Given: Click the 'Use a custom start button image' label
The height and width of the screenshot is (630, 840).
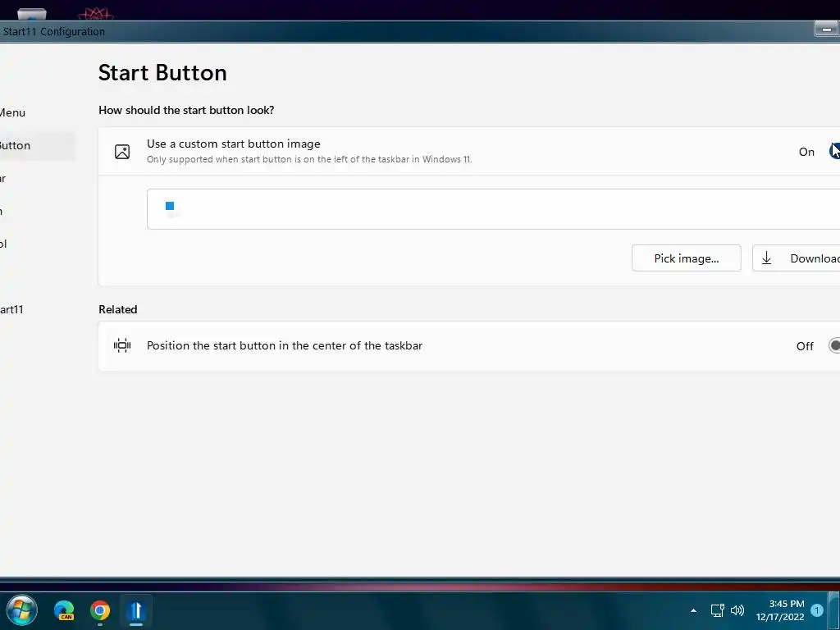Looking at the screenshot, I should pos(234,144).
